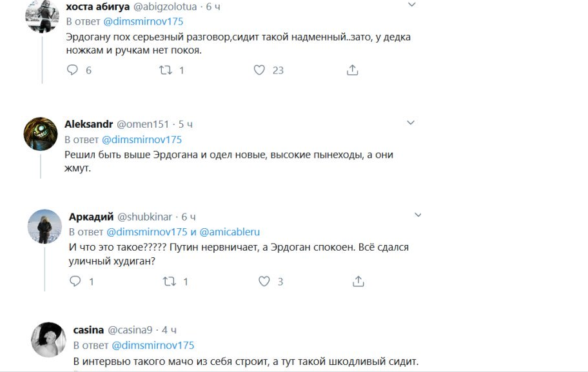Screen dimensions: 588x372
Task: Open dropdown arrow on Аркадий's tweet
Action: [418, 215]
